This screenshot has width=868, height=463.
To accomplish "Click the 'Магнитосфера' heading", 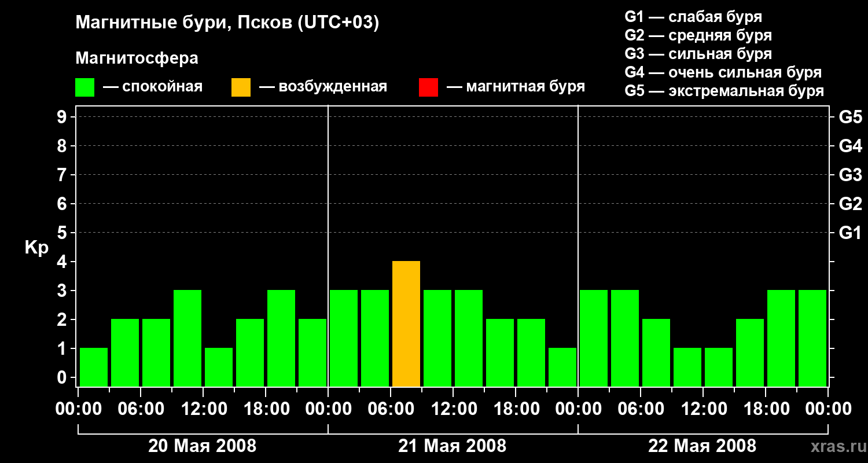I will (137, 58).
